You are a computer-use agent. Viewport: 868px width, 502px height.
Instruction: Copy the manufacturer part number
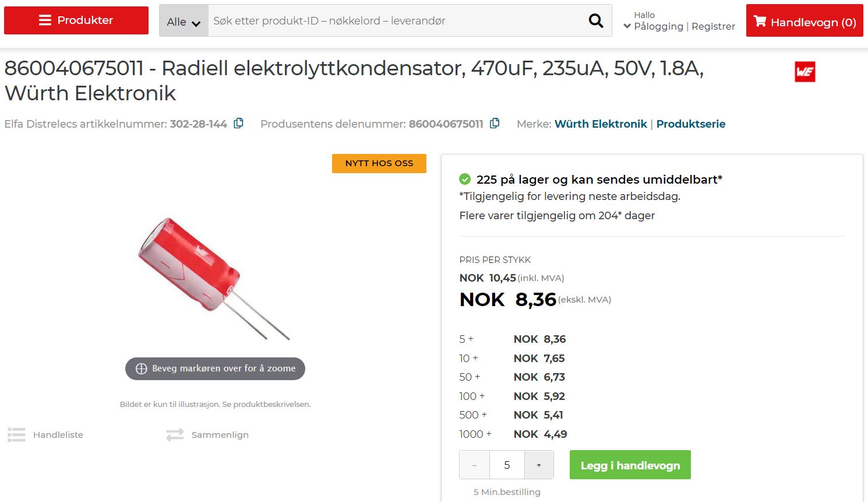495,124
